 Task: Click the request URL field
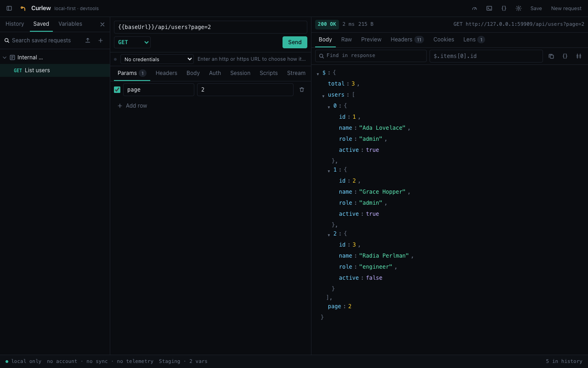(210, 27)
